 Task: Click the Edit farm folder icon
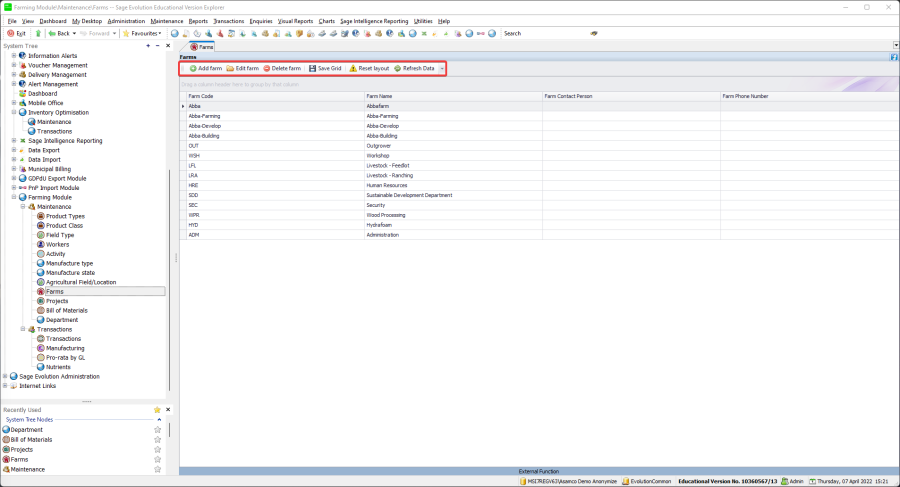pos(230,68)
